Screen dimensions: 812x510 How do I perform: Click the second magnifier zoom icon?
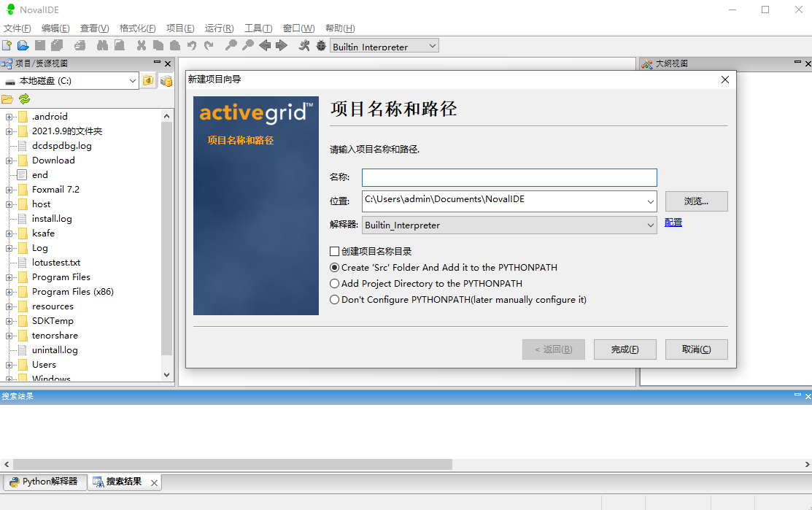coord(248,45)
